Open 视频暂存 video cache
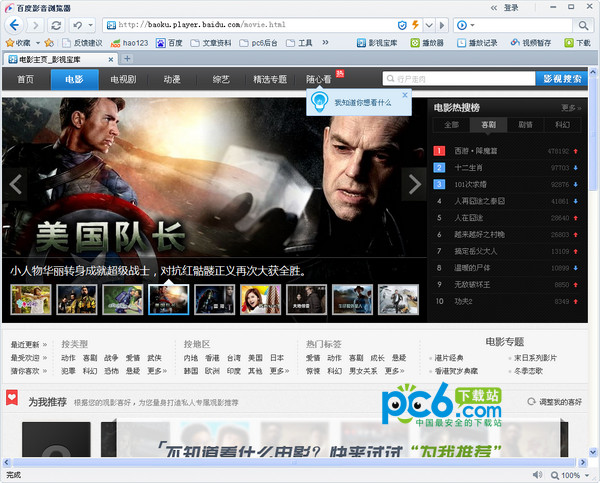The width and height of the screenshot is (600, 483). point(531,43)
